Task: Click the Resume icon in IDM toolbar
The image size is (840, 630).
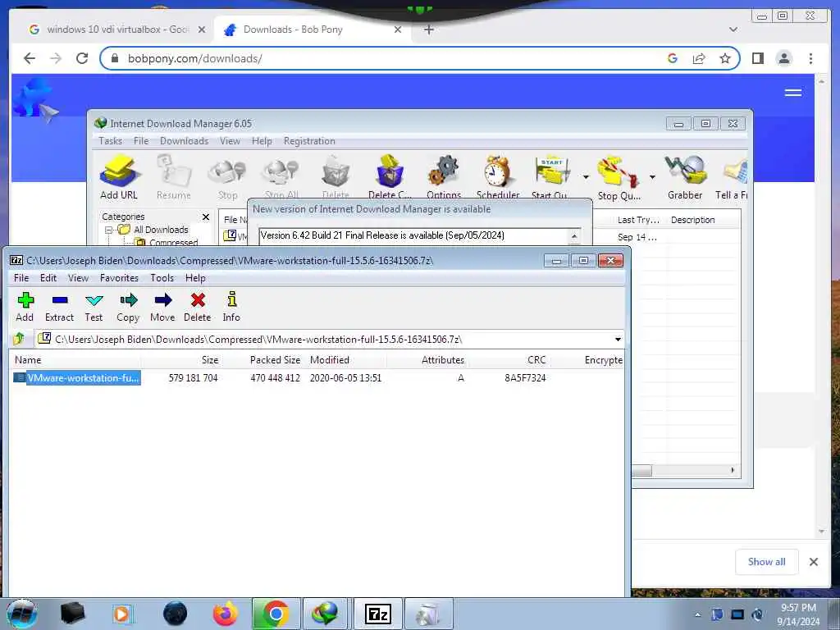Action: click(174, 177)
